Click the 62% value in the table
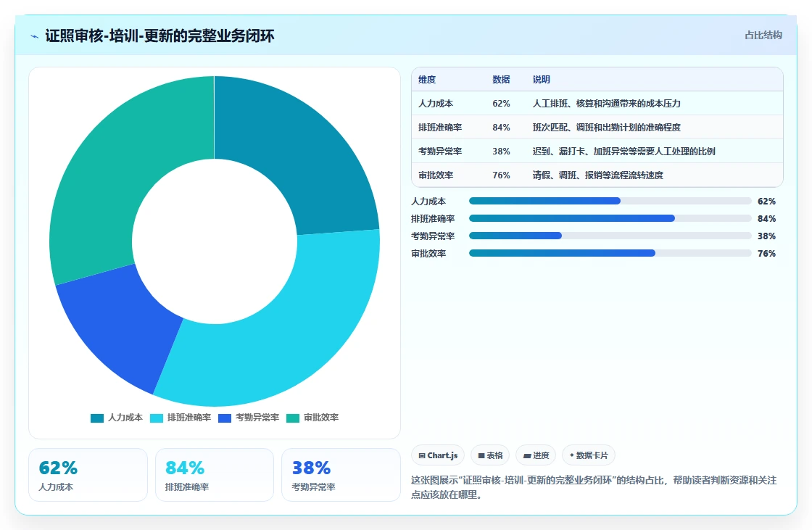Image resolution: width=812 pixels, height=530 pixels. pos(501,104)
